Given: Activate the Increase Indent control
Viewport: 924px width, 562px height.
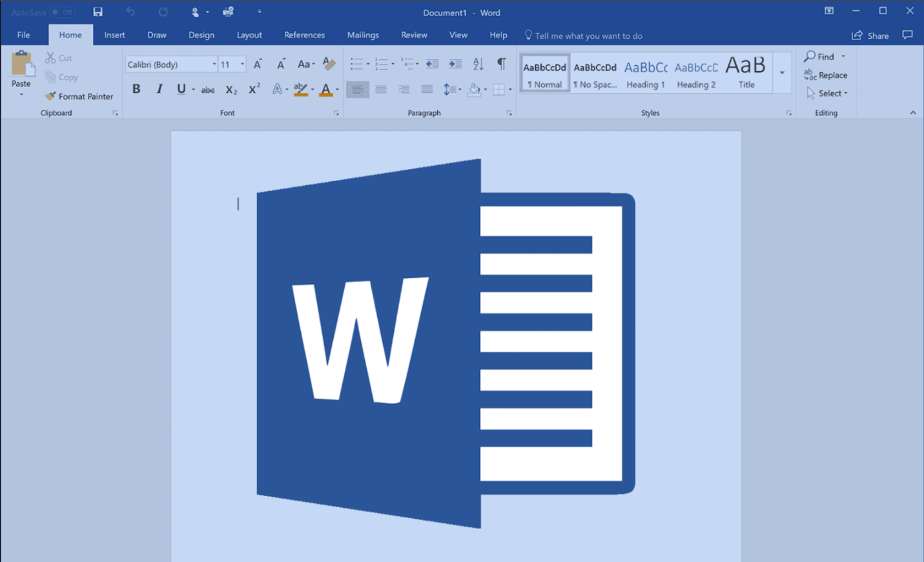Looking at the screenshot, I should [455, 64].
